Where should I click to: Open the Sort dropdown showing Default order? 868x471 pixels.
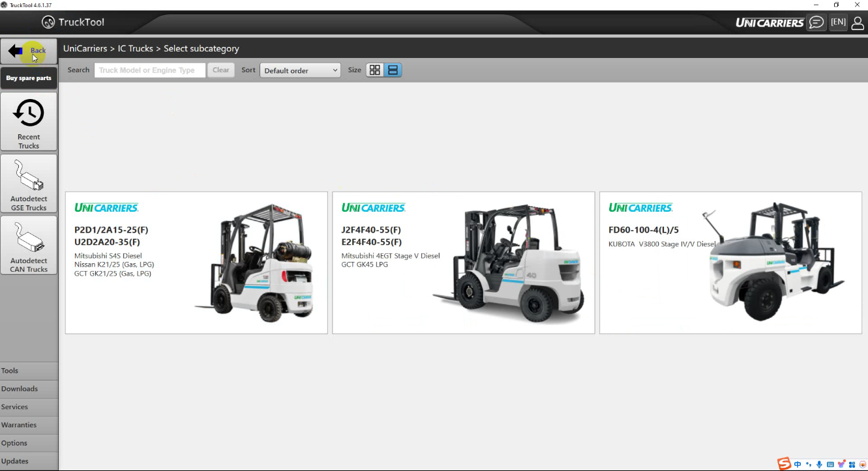(x=300, y=70)
